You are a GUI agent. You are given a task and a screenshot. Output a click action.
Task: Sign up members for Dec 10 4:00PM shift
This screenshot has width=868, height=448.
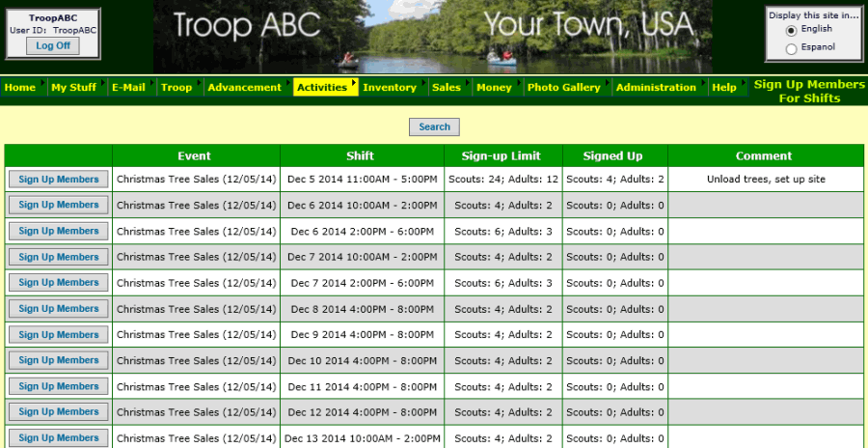click(59, 360)
